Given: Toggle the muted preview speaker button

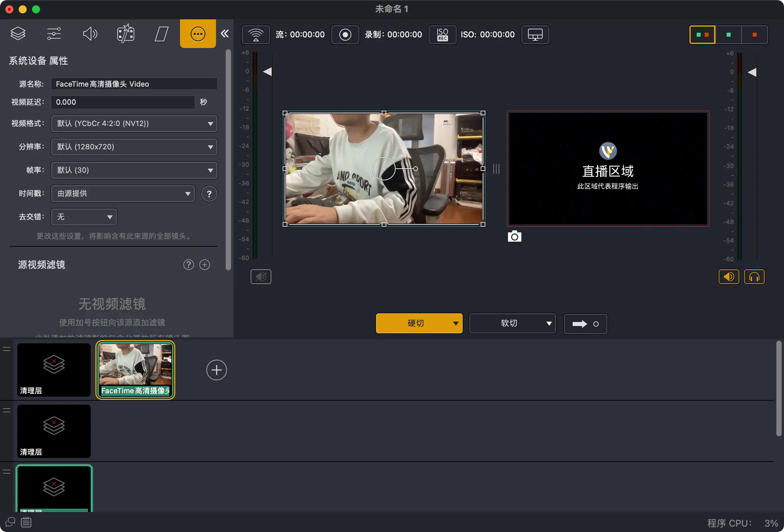Looking at the screenshot, I should (260, 277).
